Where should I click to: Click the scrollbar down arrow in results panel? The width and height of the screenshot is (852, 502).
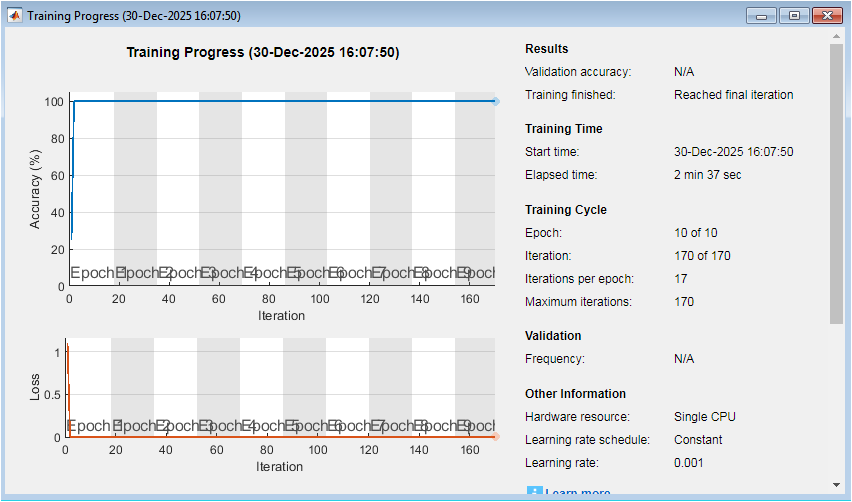[x=836, y=484]
